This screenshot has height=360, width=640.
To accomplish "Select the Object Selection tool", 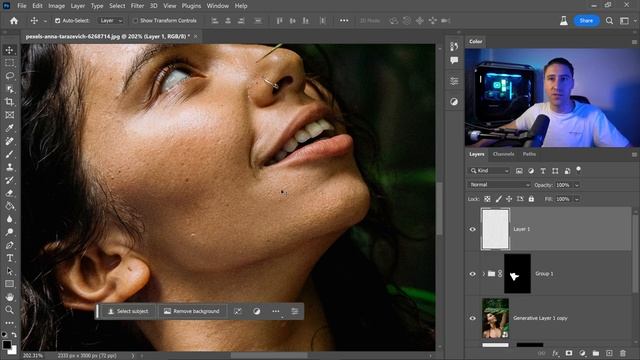I will 9,89.
